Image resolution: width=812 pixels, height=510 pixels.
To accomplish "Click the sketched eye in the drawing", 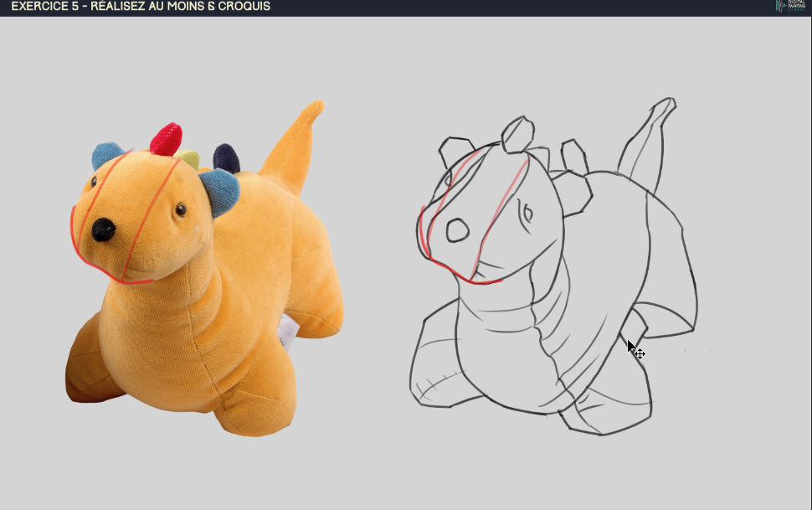I will pyautogui.click(x=526, y=213).
